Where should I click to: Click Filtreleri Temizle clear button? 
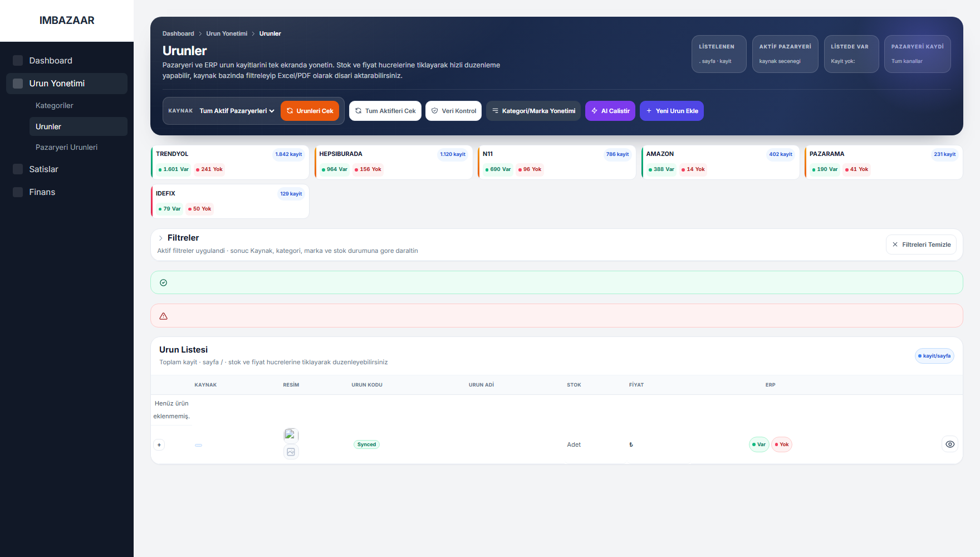(921, 245)
